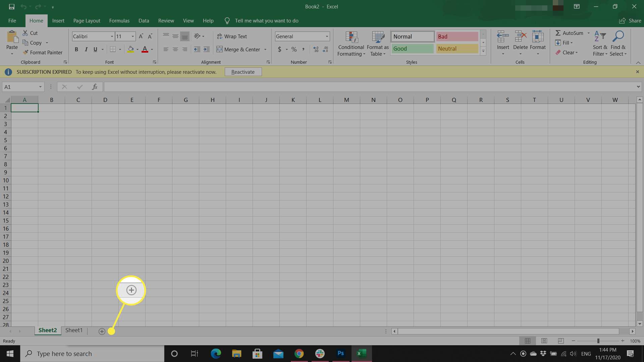This screenshot has width=644, height=362.
Task: Click the Home ribbon tab
Action: (36, 20)
